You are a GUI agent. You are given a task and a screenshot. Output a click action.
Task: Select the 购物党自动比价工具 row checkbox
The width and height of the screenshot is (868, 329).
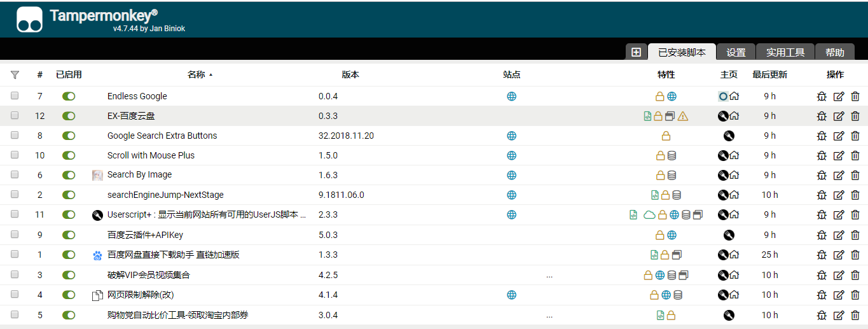pyautogui.click(x=15, y=314)
